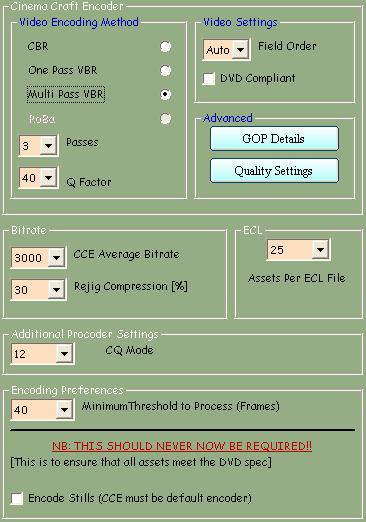The height and width of the screenshot is (522, 366).
Task: Open the GOP Details button
Action: click(x=274, y=138)
